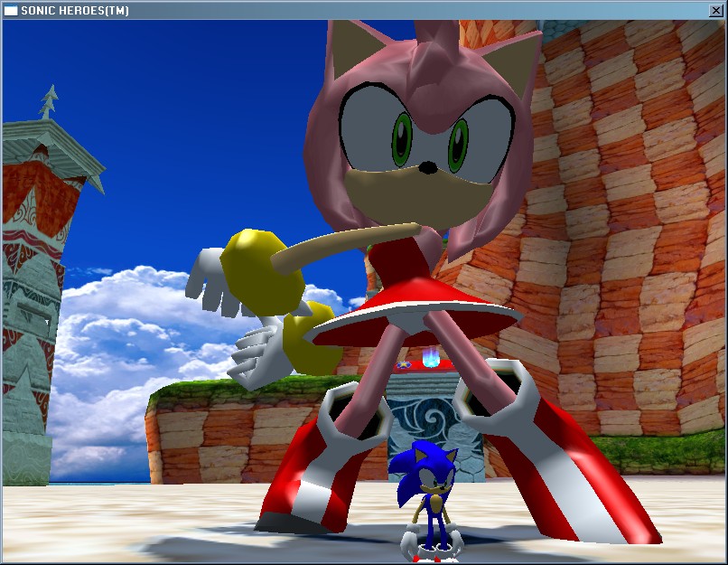Click the "SONIC HEROES(TM)" title text

tap(75, 11)
